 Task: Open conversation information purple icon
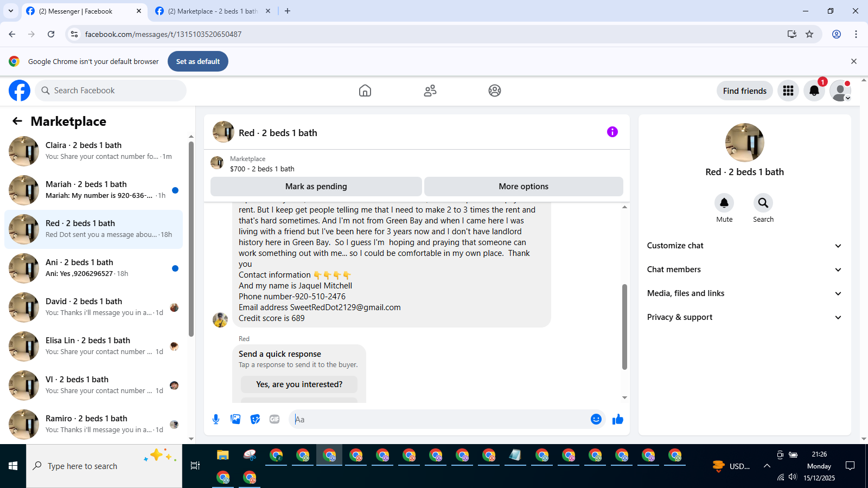click(x=612, y=132)
